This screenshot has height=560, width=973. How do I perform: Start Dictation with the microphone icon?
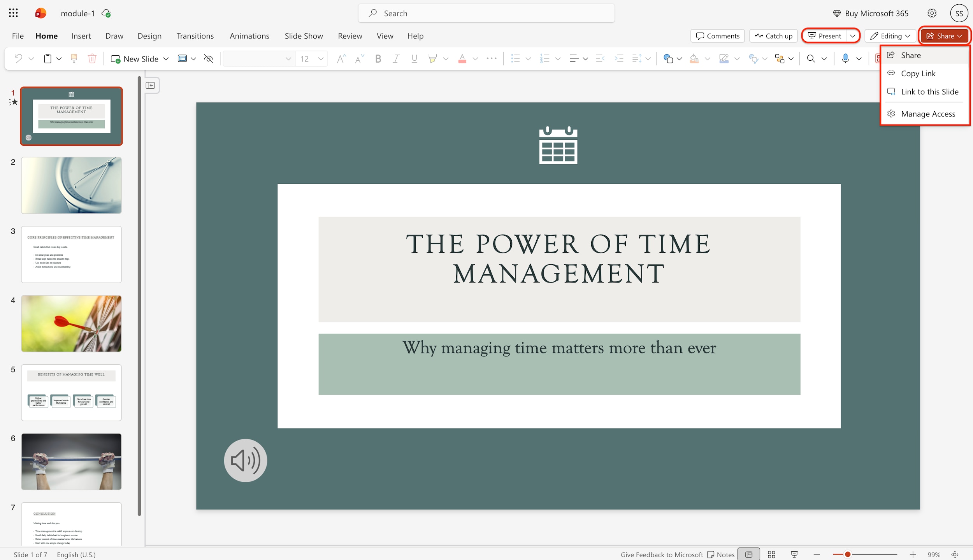click(x=845, y=58)
